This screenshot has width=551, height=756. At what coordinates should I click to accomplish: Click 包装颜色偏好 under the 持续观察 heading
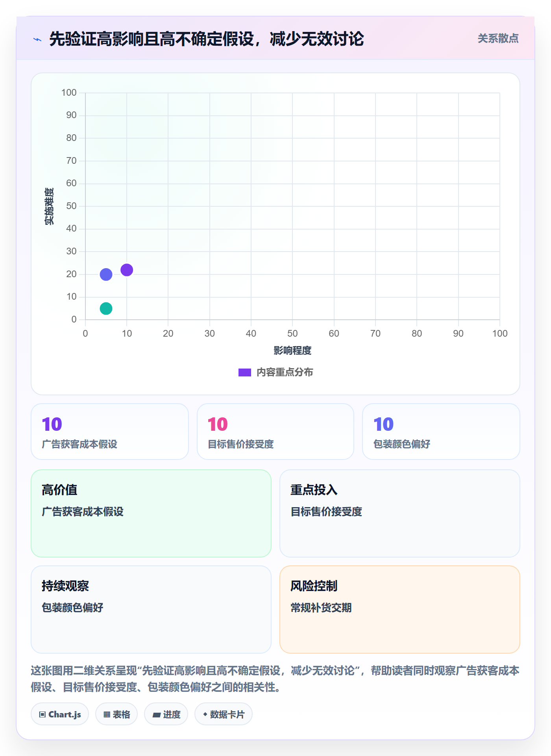coord(72,608)
